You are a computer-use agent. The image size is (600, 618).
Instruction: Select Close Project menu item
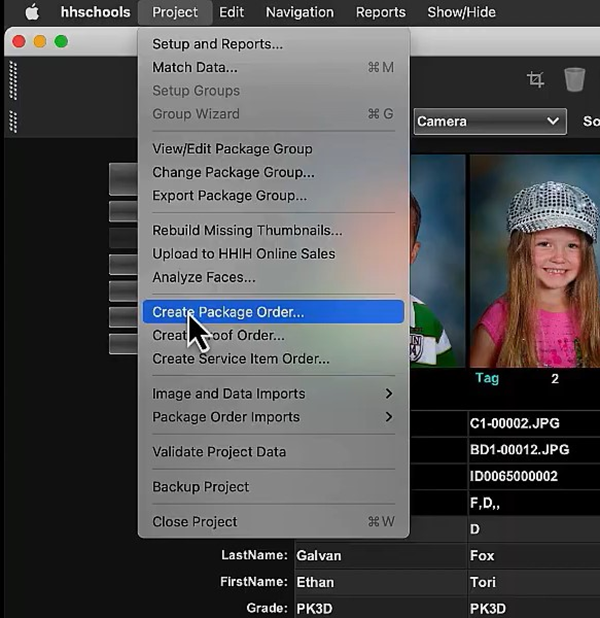(x=273, y=521)
